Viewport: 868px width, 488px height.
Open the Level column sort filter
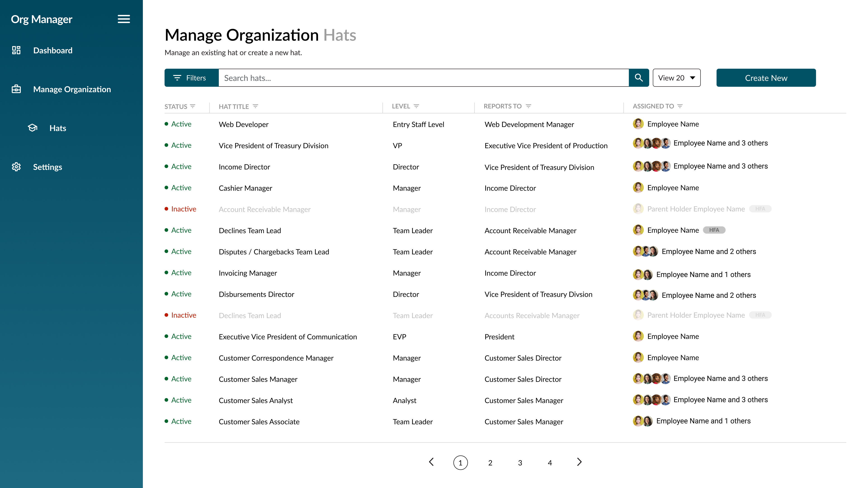pyautogui.click(x=416, y=106)
